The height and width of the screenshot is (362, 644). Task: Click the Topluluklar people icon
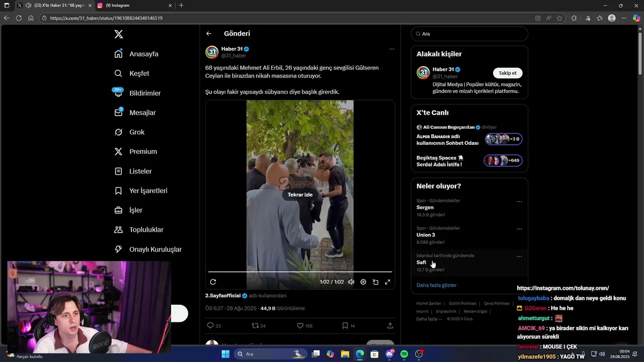(x=118, y=230)
